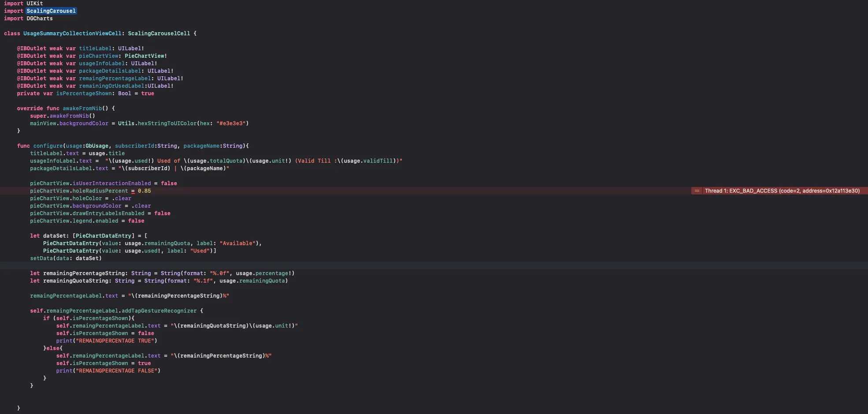Click the highlighted ScalingCarousel import name
The height and width of the screenshot is (414, 868).
coord(51,11)
